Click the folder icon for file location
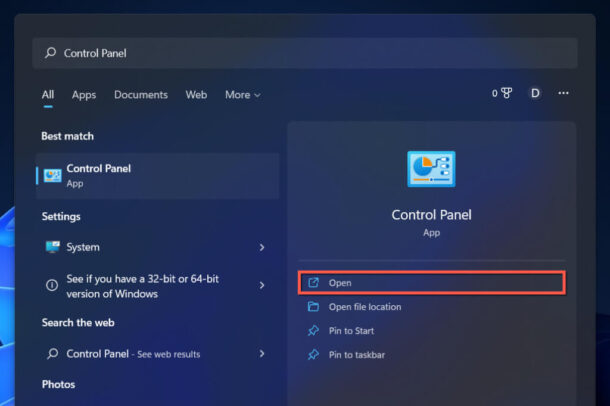 tap(313, 307)
